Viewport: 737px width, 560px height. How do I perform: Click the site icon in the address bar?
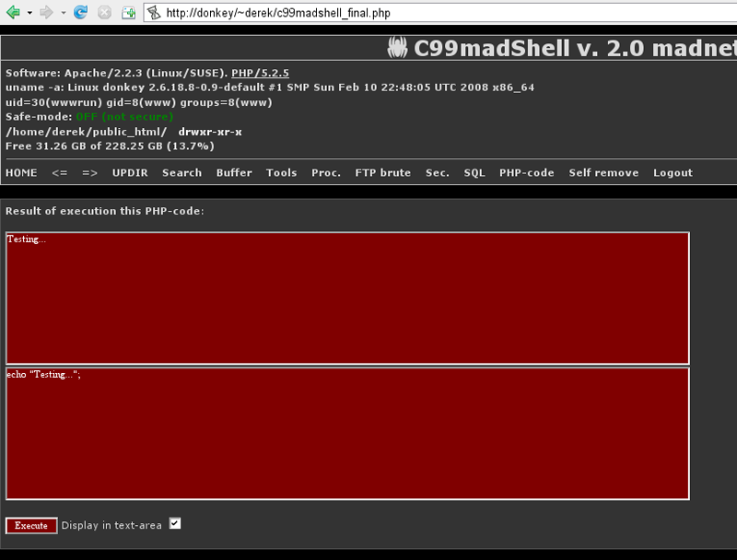(x=154, y=13)
